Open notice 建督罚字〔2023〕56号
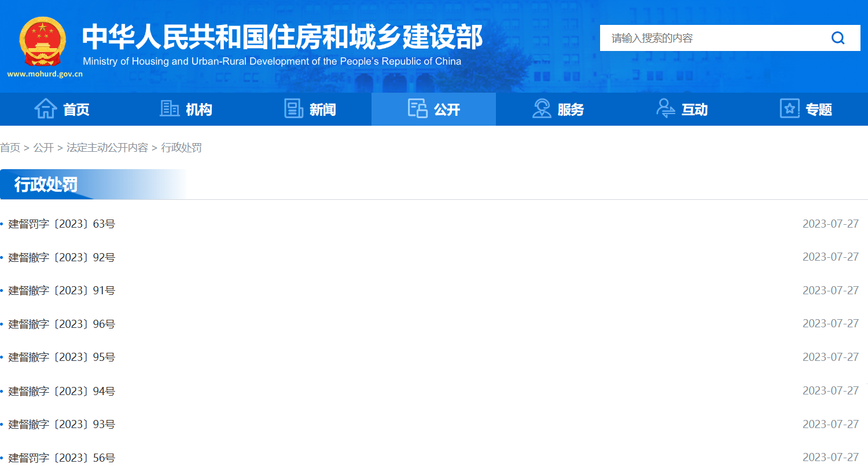 click(61, 458)
